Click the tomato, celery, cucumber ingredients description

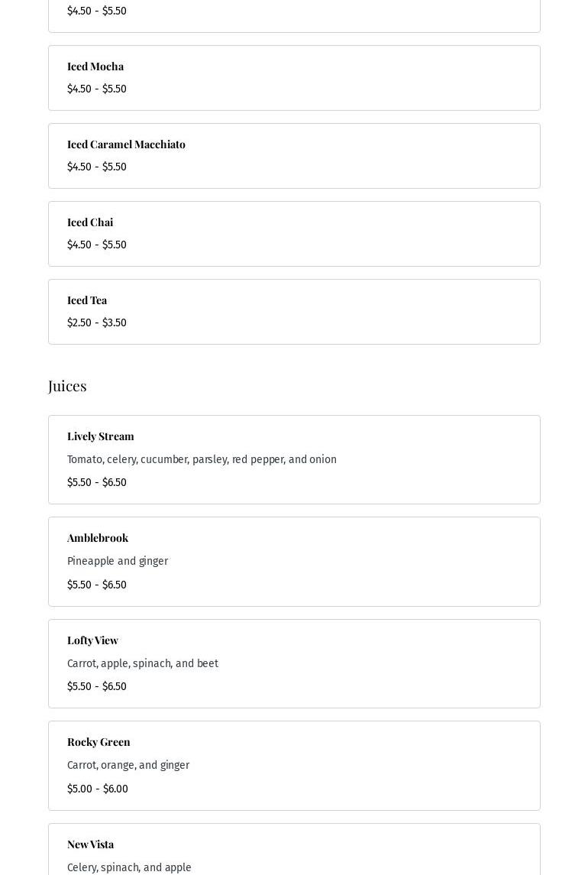pyautogui.click(x=202, y=460)
